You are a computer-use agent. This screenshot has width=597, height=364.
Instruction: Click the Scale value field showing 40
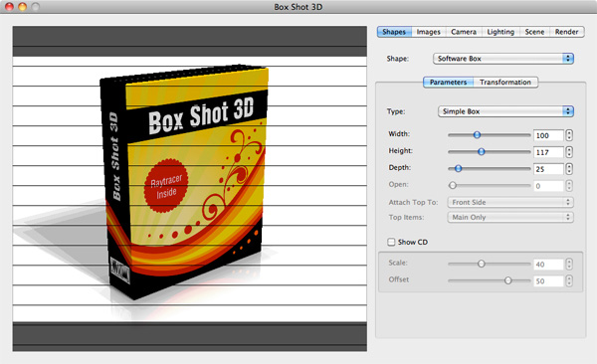coord(548,265)
